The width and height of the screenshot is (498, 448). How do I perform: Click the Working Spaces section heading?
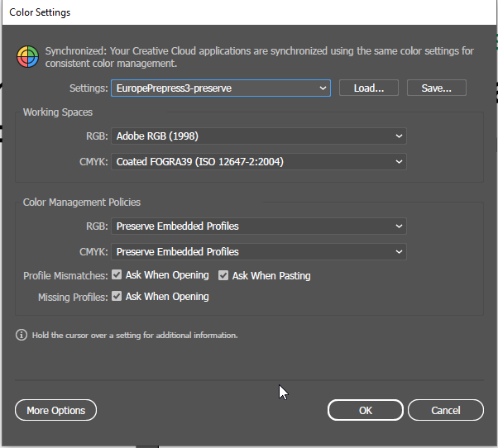point(58,112)
